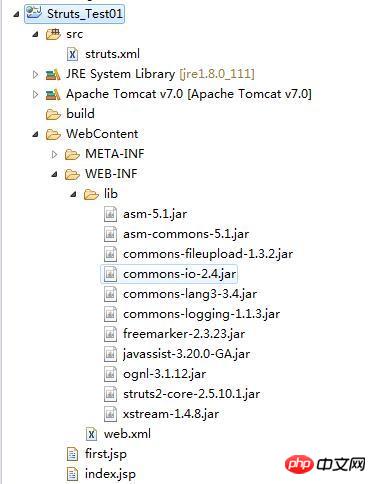Click the lib folder icon
The height and width of the screenshot is (484, 376).
[91, 194]
